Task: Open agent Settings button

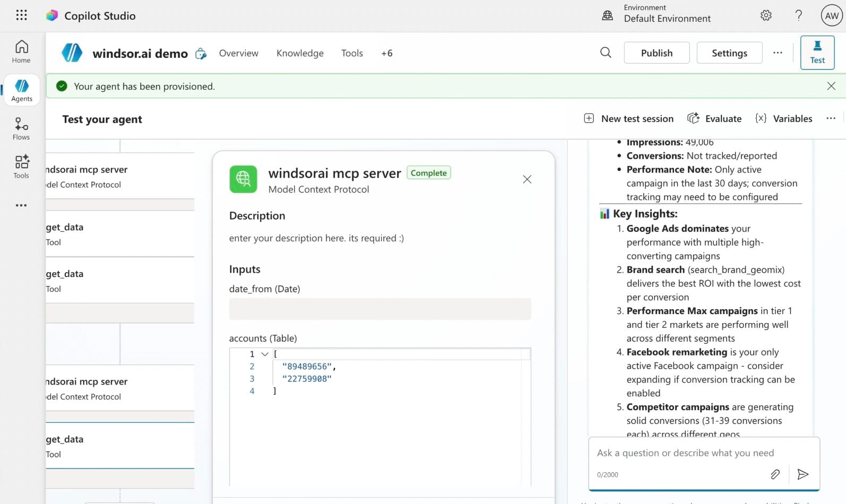Action: point(729,53)
